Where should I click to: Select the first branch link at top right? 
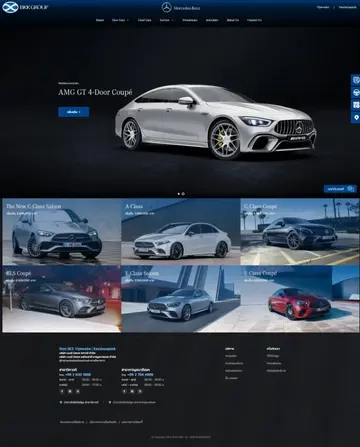tap(323, 7)
